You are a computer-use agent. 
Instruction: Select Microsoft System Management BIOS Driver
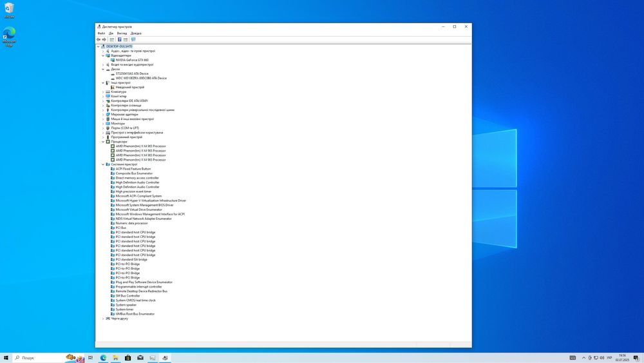tap(144, 205)
